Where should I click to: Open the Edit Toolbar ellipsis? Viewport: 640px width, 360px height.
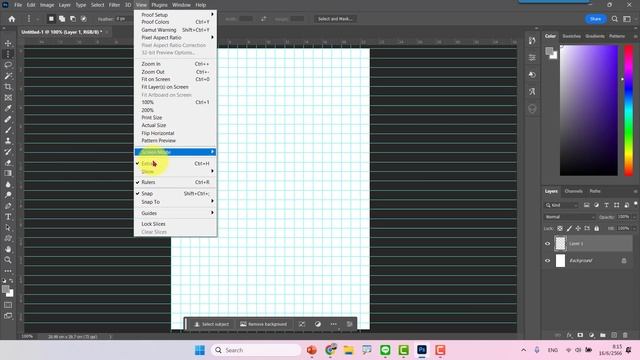(x=8, y=271)
